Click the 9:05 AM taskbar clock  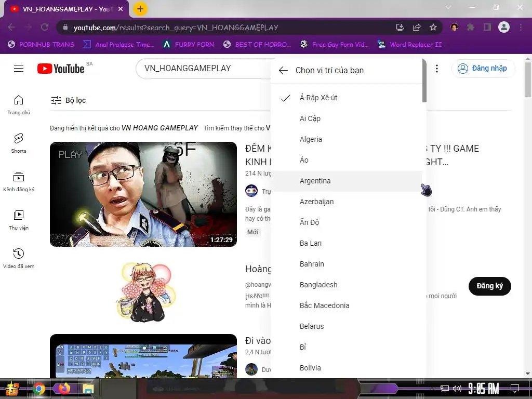pos(484,389)
